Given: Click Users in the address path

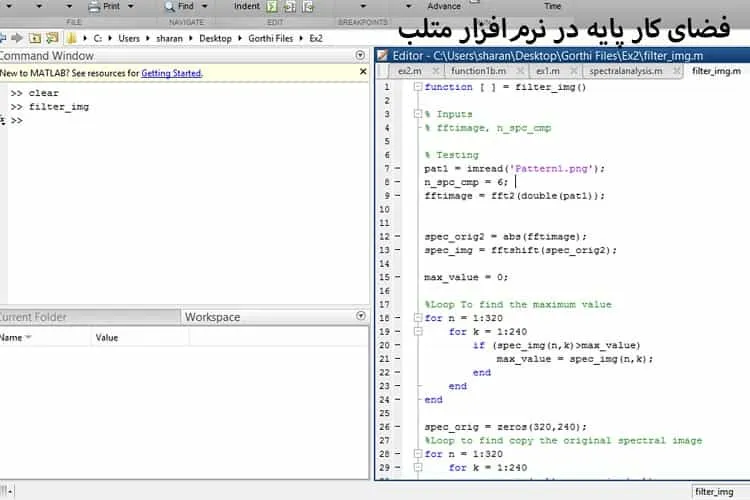Looking at the screenshot, I should click(129, 38).
